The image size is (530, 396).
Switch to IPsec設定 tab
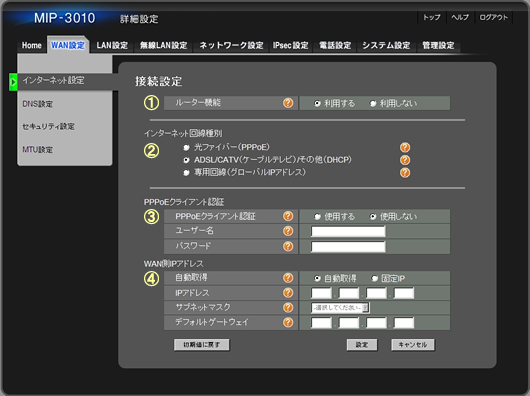(x=291, y=45)
